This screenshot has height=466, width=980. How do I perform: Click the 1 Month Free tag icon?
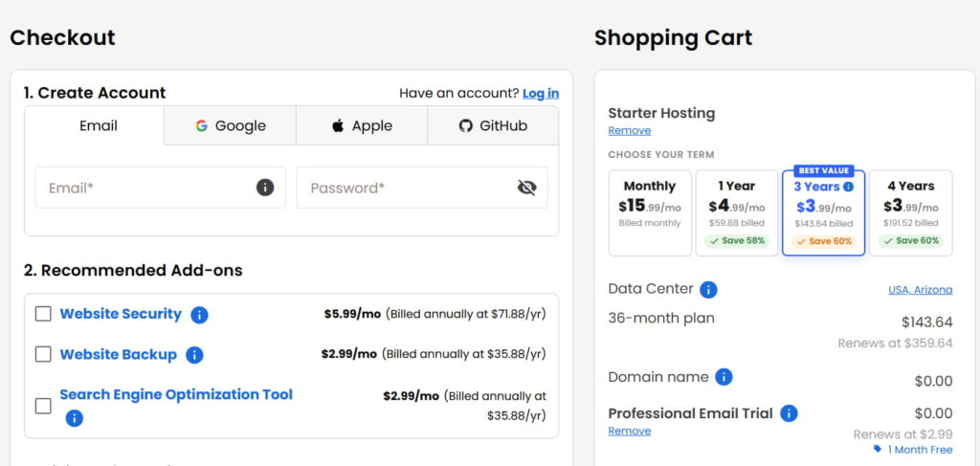click(x=878, y=449)
